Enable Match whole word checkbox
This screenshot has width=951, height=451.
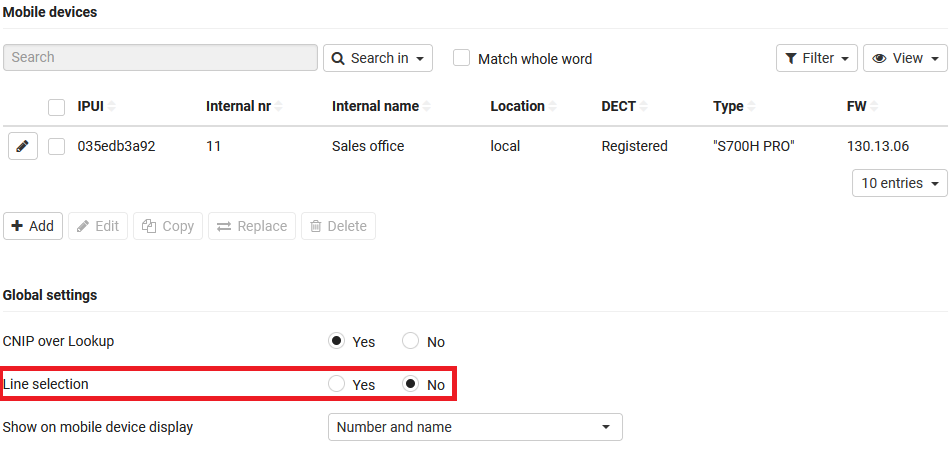461,58
